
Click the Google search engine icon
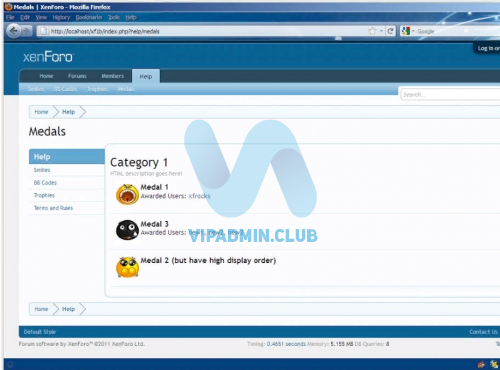(406, 31)
